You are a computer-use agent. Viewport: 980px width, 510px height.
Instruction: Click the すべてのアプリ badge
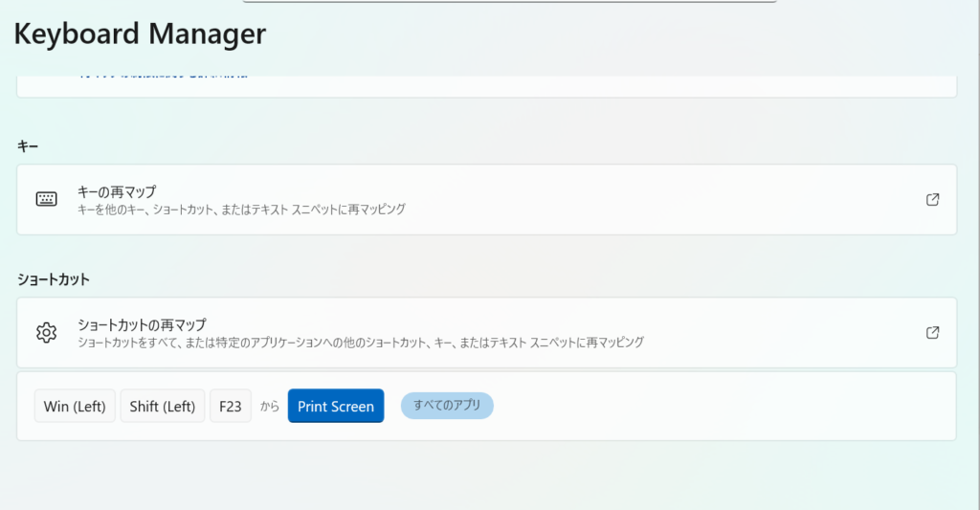[x=447, y=406]
